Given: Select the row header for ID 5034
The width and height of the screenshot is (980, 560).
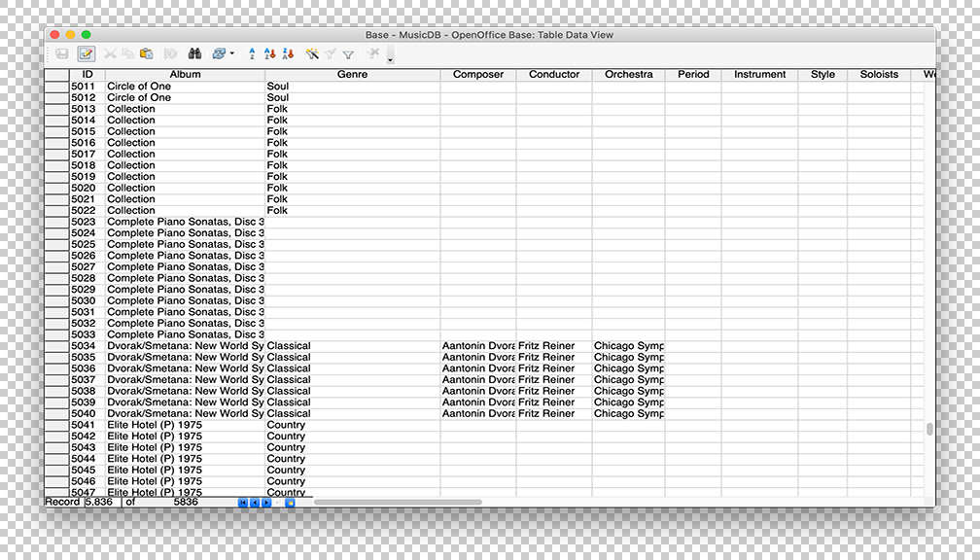Looking at the screenshot, I should tap(56, 346).
